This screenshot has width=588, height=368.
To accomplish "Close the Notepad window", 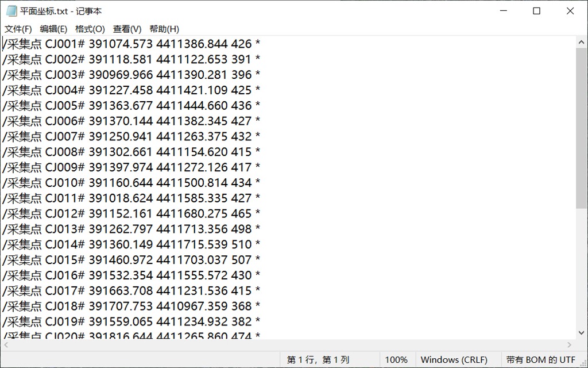I will pos(570,11).
